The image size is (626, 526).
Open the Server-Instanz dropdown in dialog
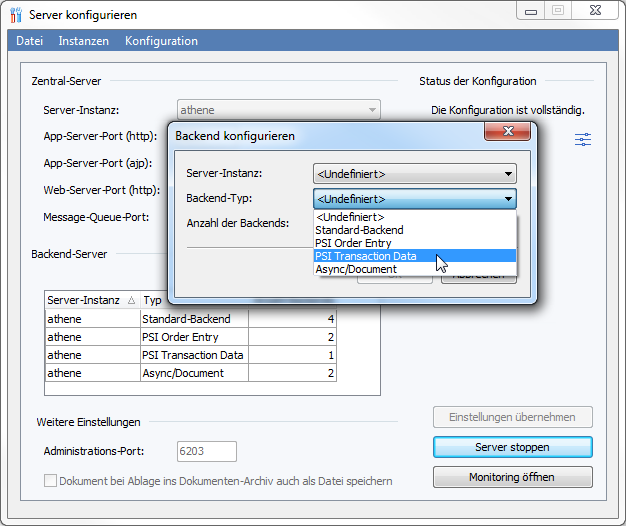pos(414,173)
